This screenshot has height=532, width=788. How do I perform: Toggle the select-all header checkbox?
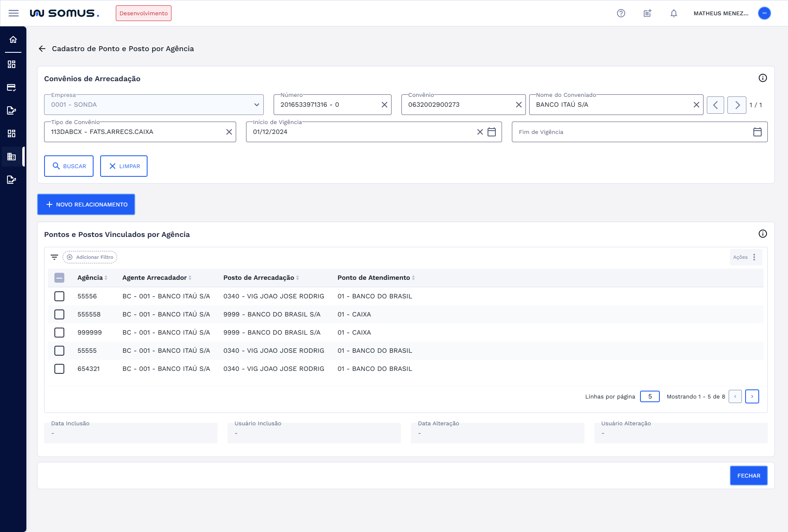click(x=59, y=278)
